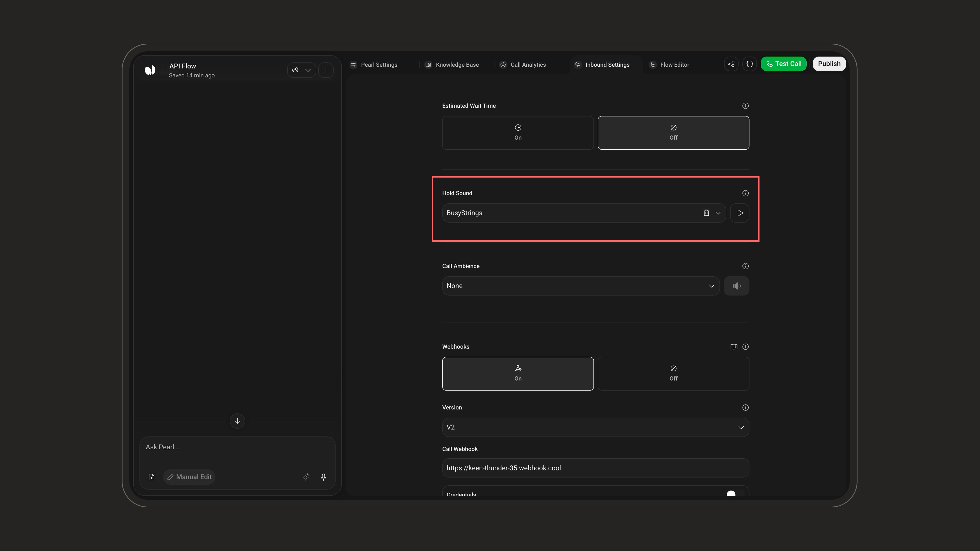Image resolution: width=980 pixels, height=551 pixels.
Task: Turn Estimated Wait Time On
Action: tap(518, 133)
